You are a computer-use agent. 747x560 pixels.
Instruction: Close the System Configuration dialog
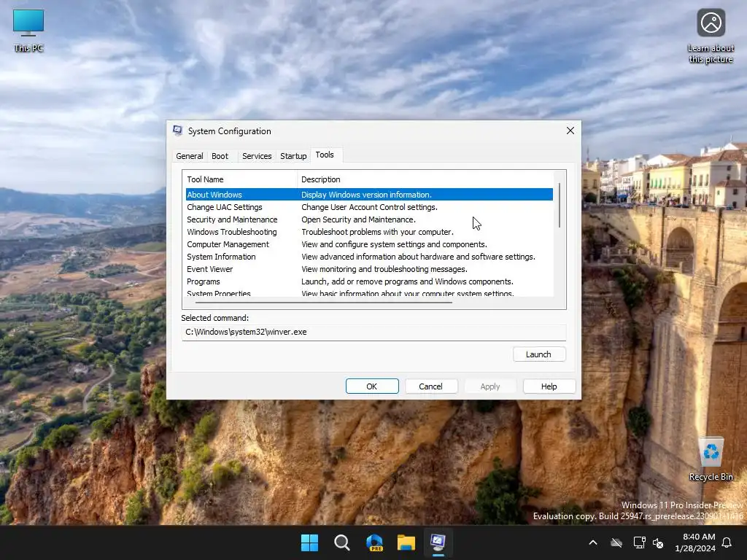pyautogui.click(x=570, y=131)
